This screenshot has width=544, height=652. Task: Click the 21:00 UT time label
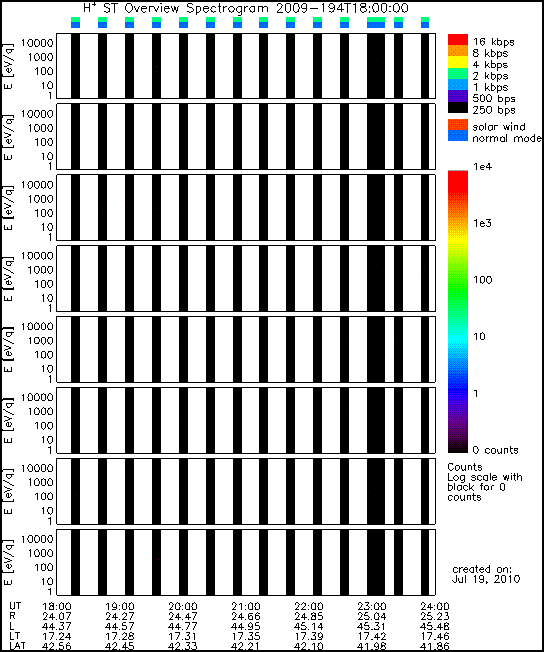pyautogui.click(x=246, y=607)
